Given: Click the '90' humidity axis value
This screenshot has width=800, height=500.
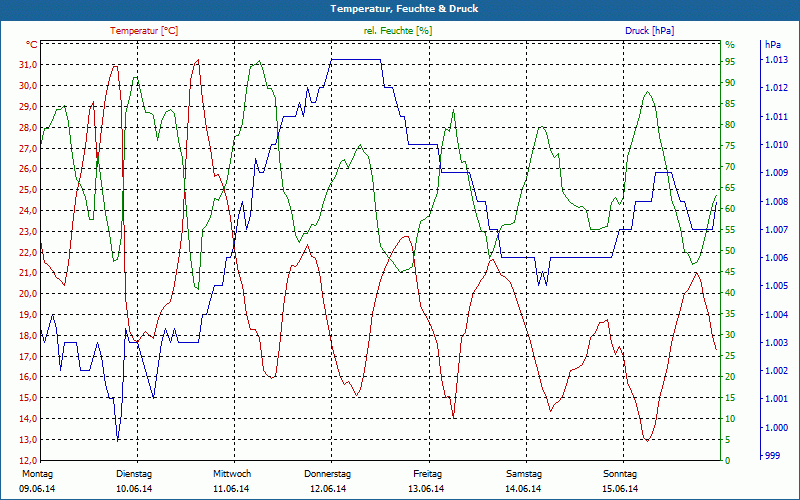Looking at the screenshot, I should [730, 83].
